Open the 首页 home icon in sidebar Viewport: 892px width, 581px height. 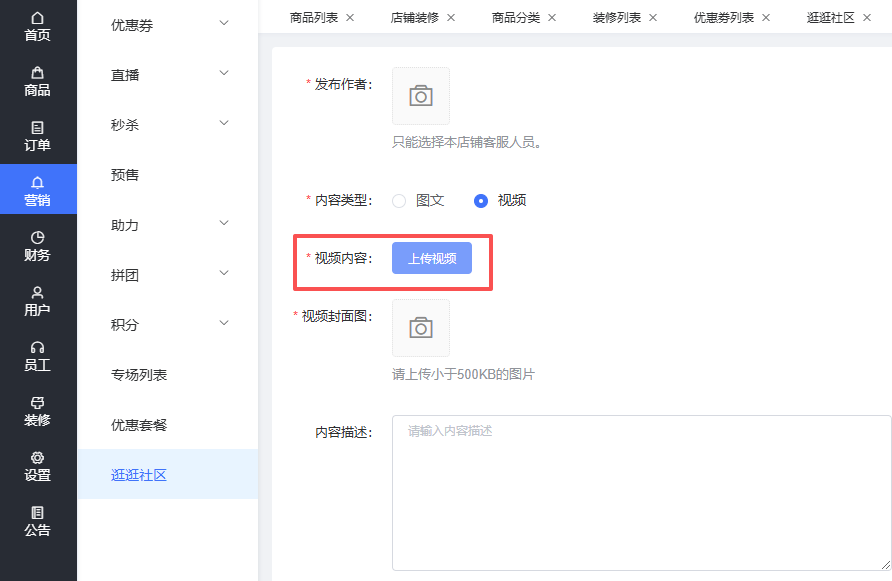[x=38, y=19]
